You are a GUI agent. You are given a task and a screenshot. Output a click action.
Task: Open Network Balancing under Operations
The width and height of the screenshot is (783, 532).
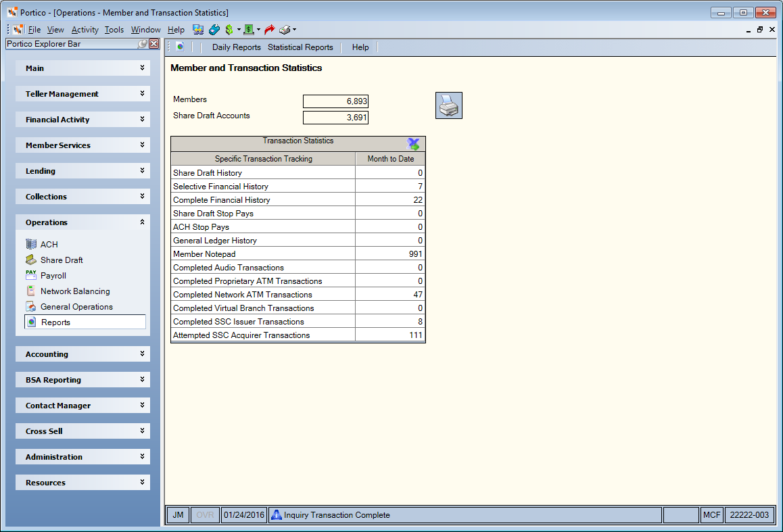[75, 291]
